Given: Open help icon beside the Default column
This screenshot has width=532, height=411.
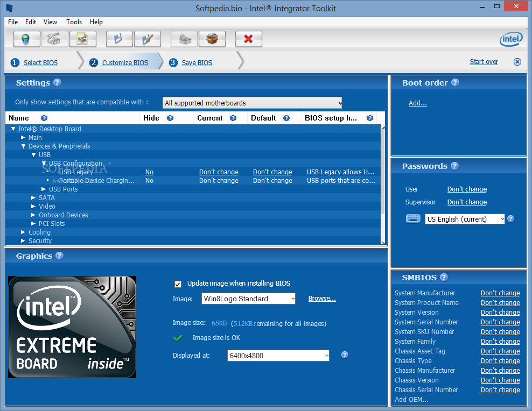Looking at the screenshot, I should point(286,118).
